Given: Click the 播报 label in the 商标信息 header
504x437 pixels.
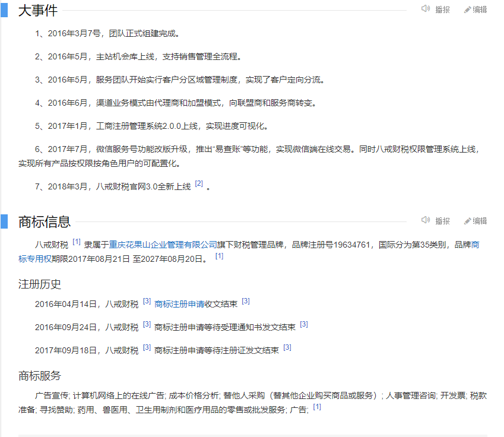Looking at the screenshot, I should click(442, 221).
